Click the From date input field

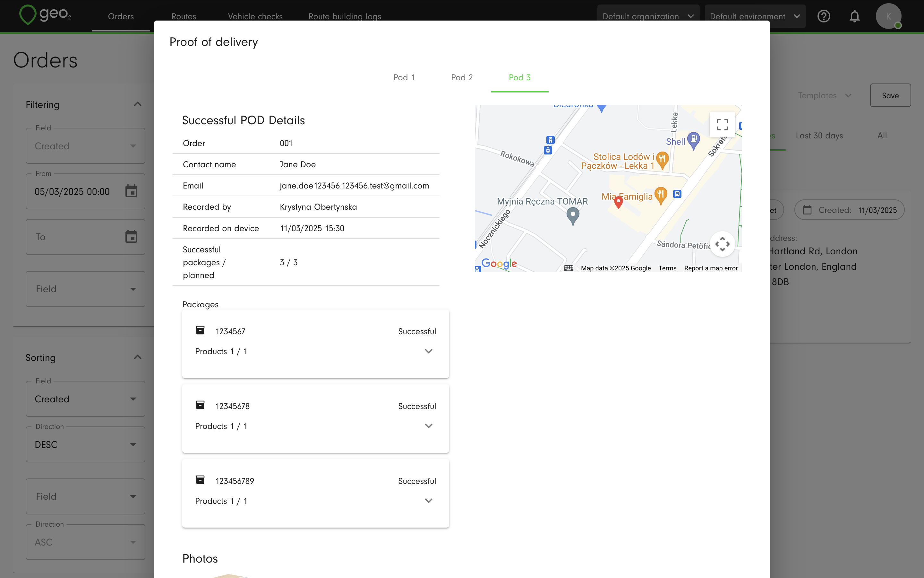86,191
